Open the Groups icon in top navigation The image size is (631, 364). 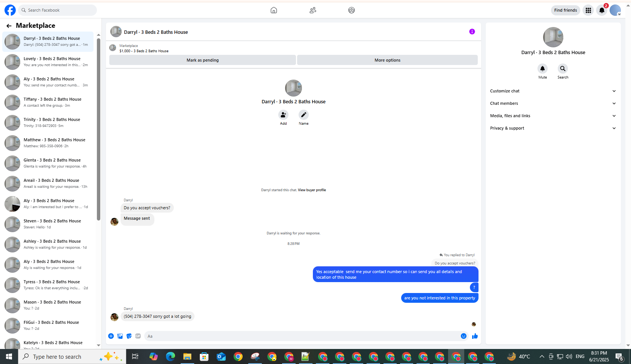(352, 10)
